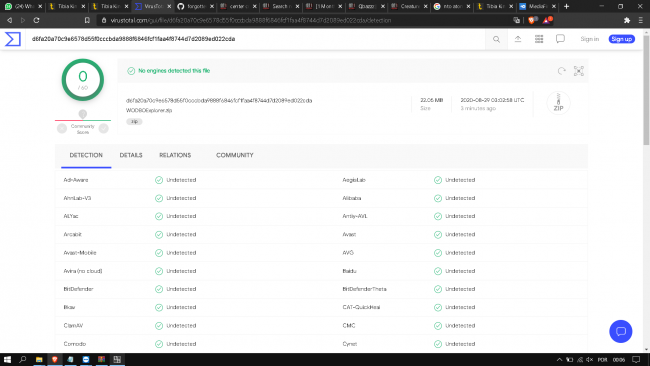The width and height of the screenshot is (650, 366).
Task: Click the browser back arrow
Action: coord(9,20)
